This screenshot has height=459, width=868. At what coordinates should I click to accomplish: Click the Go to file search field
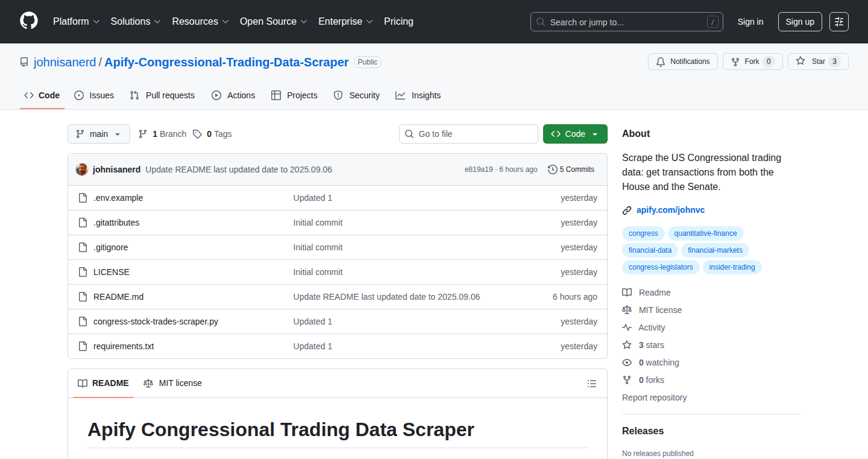coord(468,134)
